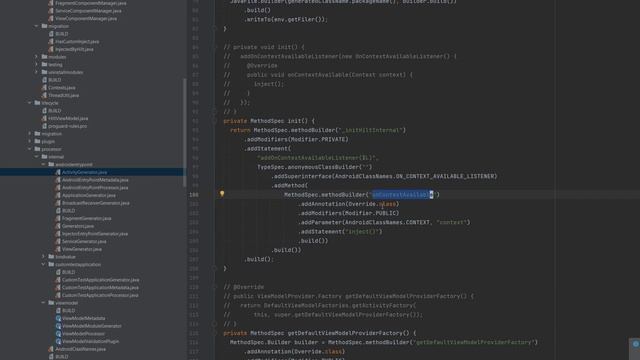Open FragmentComponentManager.java

pos(91,3)
